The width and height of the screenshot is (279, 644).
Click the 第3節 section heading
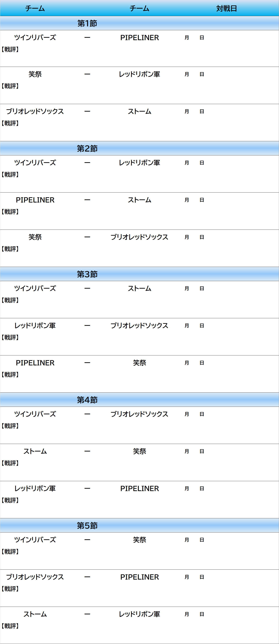click(x=87, y=274)
